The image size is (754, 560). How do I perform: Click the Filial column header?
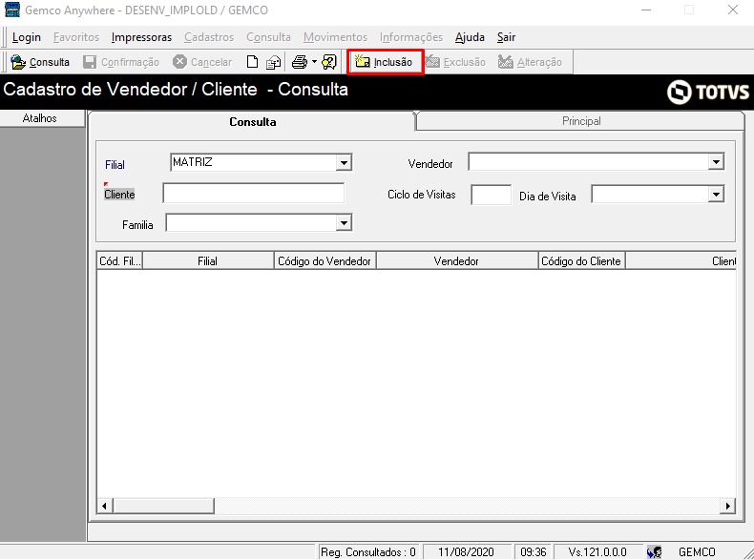[x=208, y=261]
